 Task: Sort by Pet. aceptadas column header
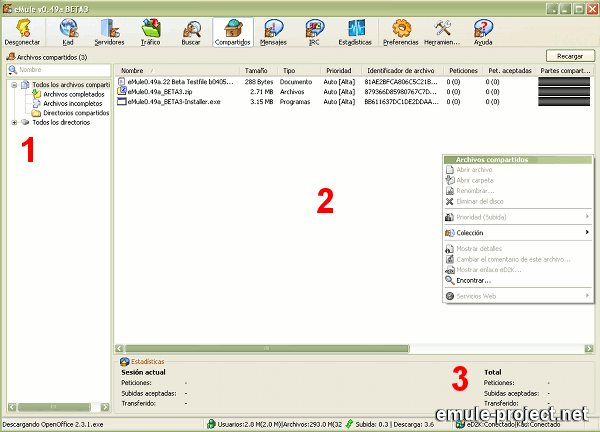(x=510, y=70)
